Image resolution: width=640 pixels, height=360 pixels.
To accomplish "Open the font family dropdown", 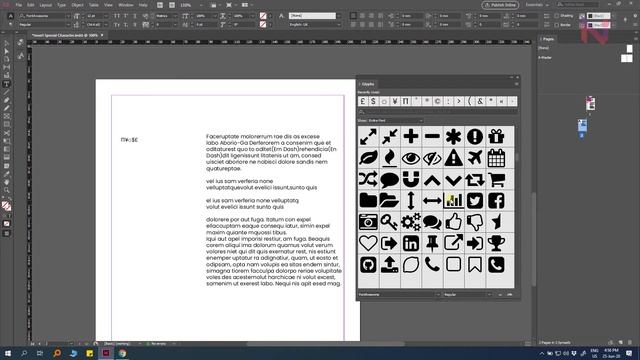I will [68, 16].
